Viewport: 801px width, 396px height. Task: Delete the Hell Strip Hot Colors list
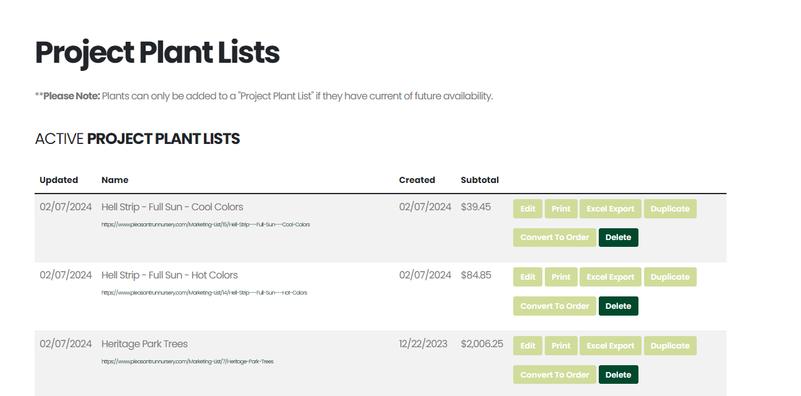click(618, 306)
